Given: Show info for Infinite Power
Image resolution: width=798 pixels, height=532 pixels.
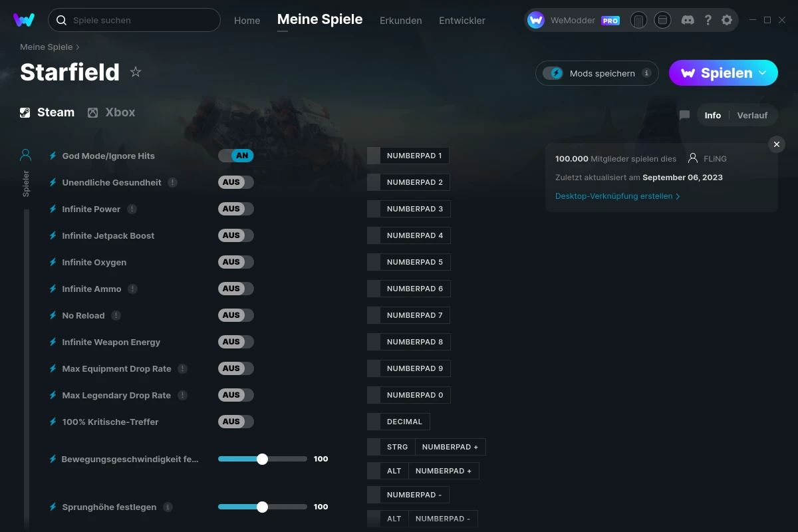Looking at the screenshot, I should point(132,209).
